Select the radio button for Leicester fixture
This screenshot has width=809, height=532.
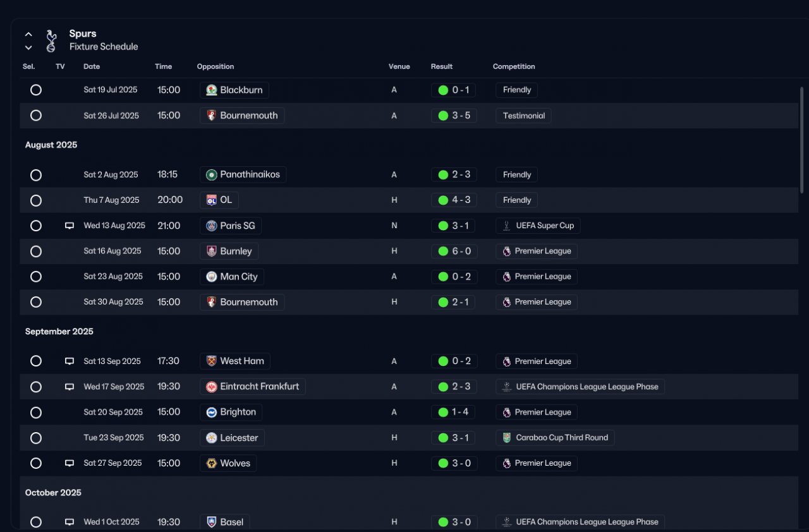(36, 438)
